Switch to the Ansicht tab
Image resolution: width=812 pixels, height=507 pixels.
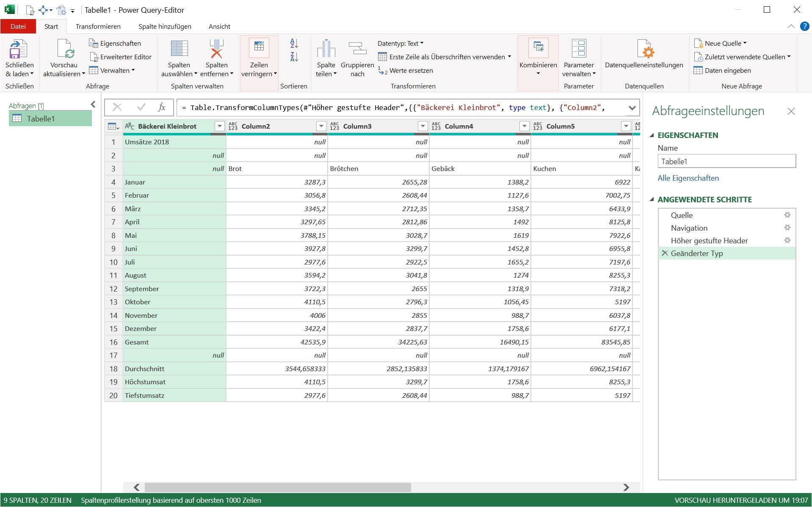pos(219,26)
